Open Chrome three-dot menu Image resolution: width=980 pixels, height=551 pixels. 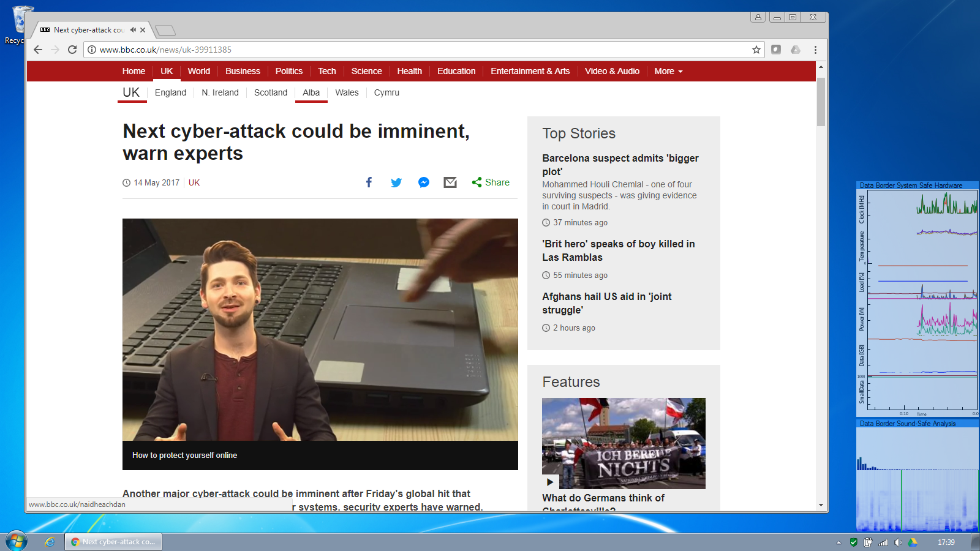815,50
